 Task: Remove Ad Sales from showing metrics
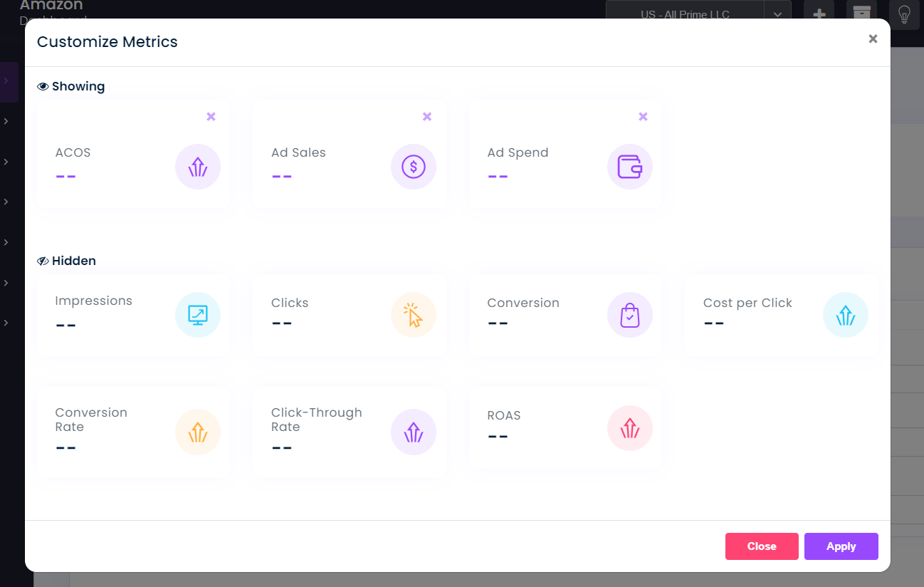coord(427,117)
